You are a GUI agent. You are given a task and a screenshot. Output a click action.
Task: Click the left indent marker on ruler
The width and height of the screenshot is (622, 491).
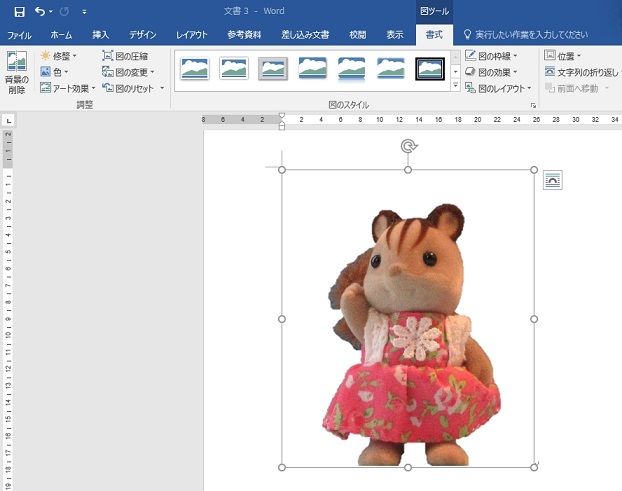pyautogui.click(x=282, y=126)
